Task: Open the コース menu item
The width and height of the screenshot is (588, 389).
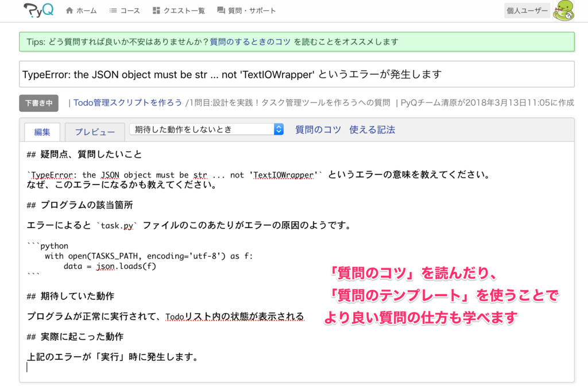Action: (130, 10)
